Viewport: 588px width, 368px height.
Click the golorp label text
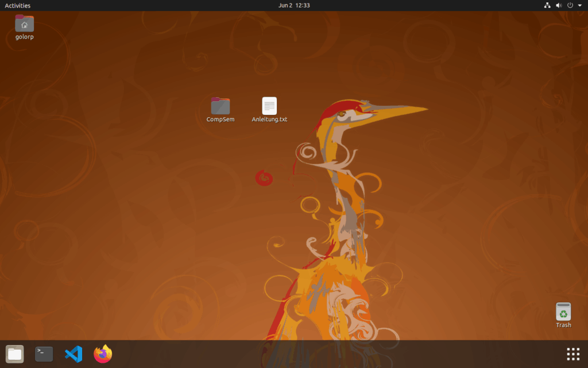pos(24,37)
